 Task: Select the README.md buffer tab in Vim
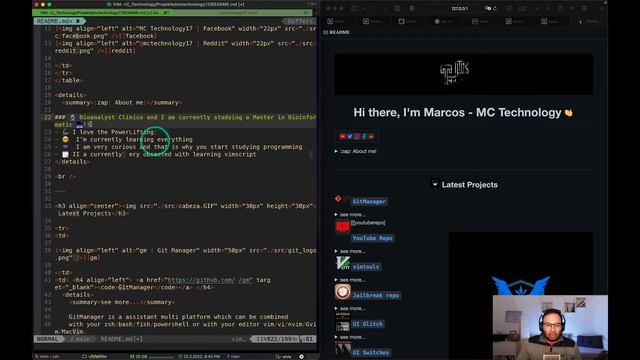coord(58,21)
